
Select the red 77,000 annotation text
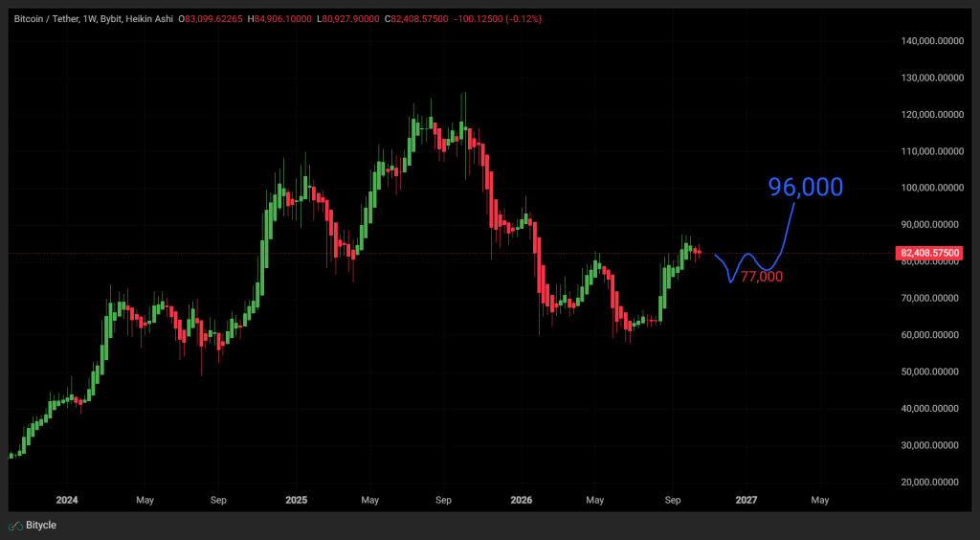click(761, 277)
